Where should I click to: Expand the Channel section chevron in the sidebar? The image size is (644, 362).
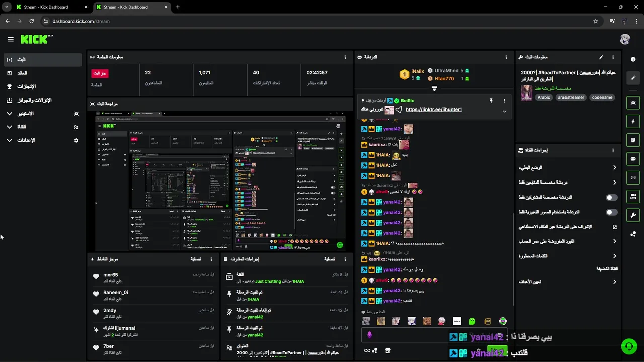click(10, 127)
